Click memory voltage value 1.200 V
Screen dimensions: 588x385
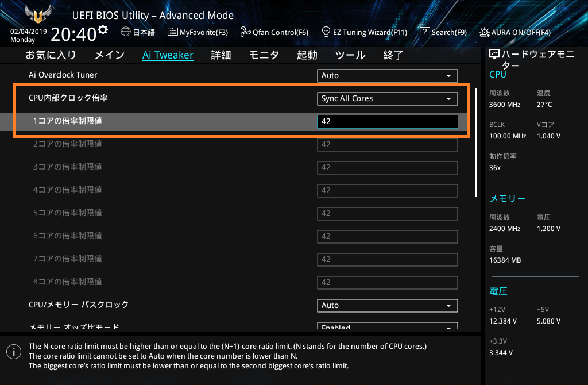[548, 229]
